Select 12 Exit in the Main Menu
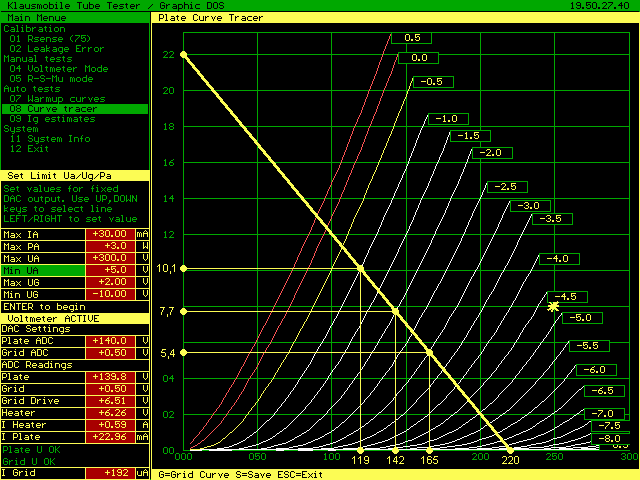 point(38,149)
